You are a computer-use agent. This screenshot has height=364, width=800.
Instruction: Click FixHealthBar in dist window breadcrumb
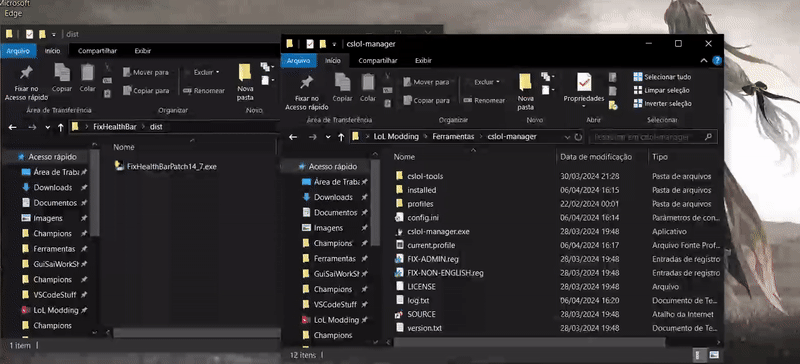point(115,127)
